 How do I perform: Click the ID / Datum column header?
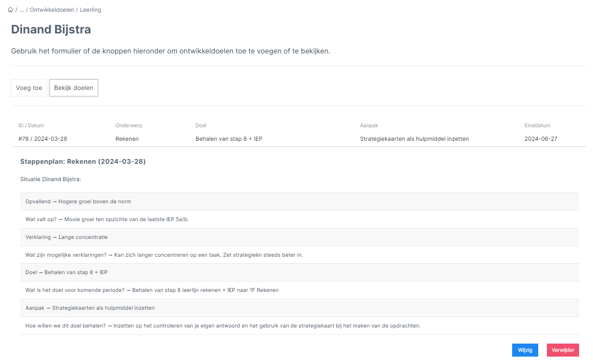tap(31, 126)
